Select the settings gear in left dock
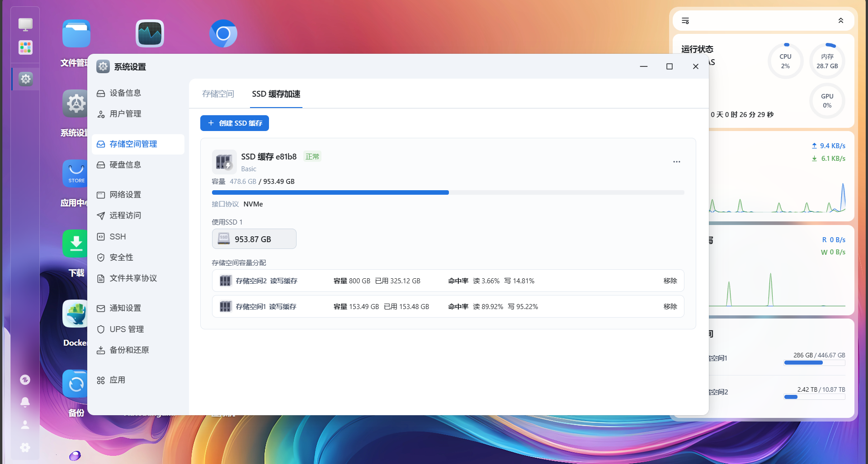 click(25, 79)
